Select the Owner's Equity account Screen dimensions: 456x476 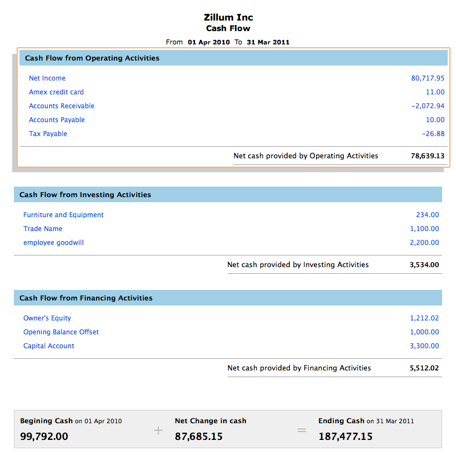coord(47,318)
